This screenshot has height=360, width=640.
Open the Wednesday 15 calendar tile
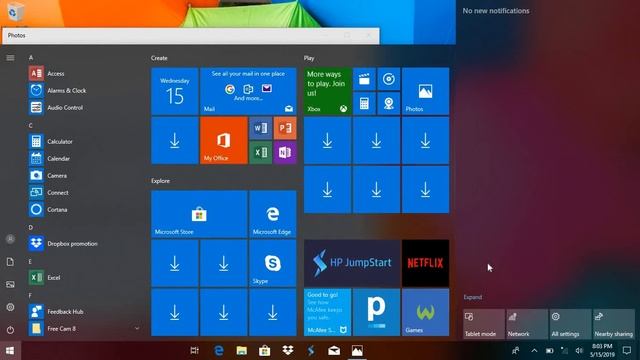[175, 91]
